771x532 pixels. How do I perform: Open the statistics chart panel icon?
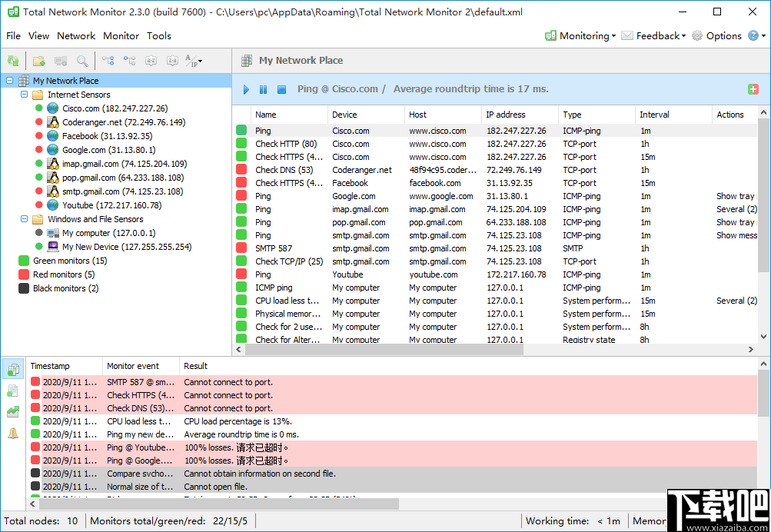tap(12, 411)
